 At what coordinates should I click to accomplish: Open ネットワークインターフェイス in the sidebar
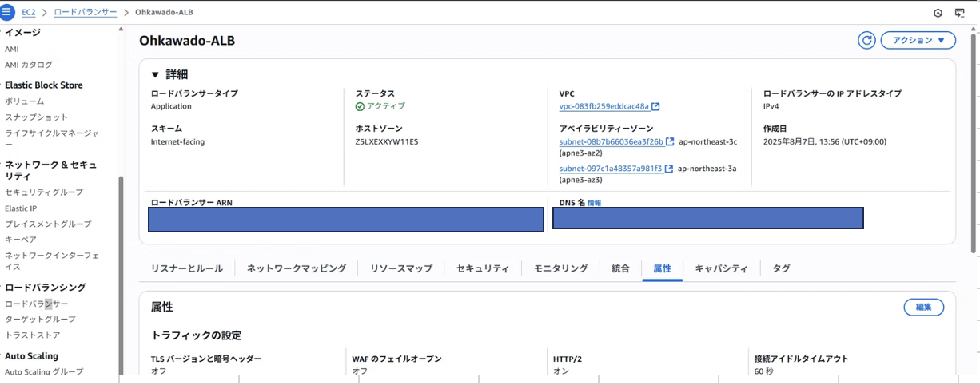click(x=52, y=260)
